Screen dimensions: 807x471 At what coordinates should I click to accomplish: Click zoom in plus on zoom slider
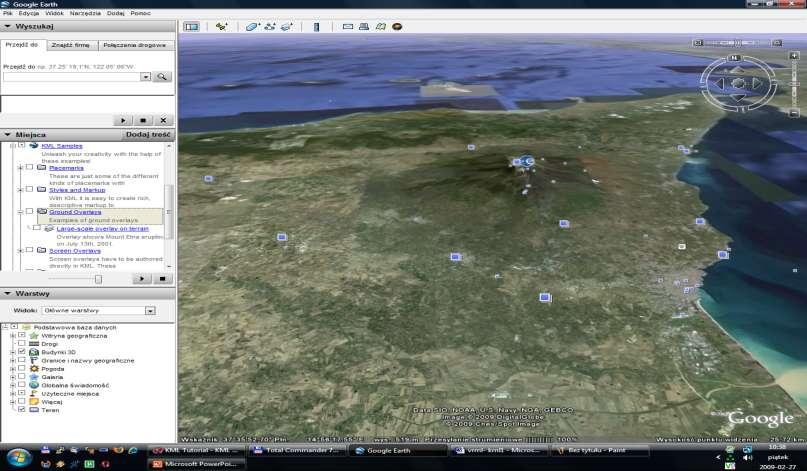(x=794, y=55)
